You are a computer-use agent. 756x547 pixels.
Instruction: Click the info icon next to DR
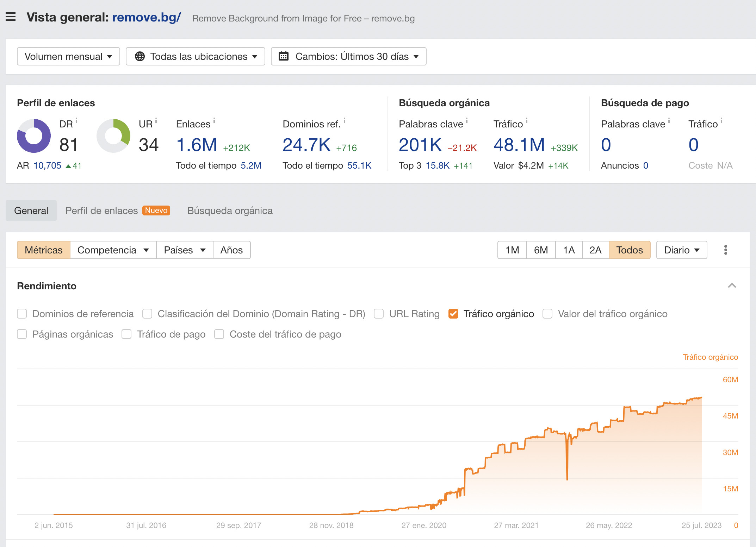(77, 120)
